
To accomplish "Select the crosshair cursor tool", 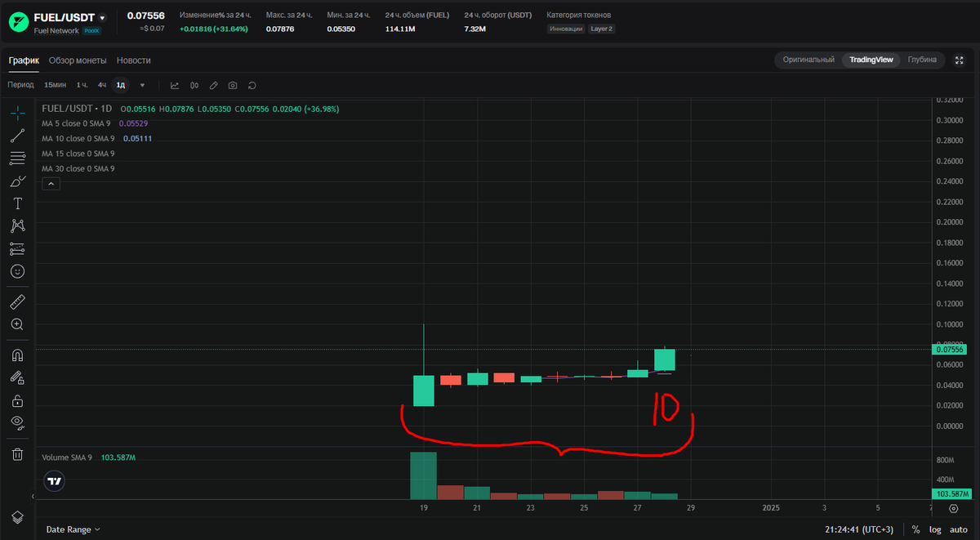I will [x=17, y=113].
